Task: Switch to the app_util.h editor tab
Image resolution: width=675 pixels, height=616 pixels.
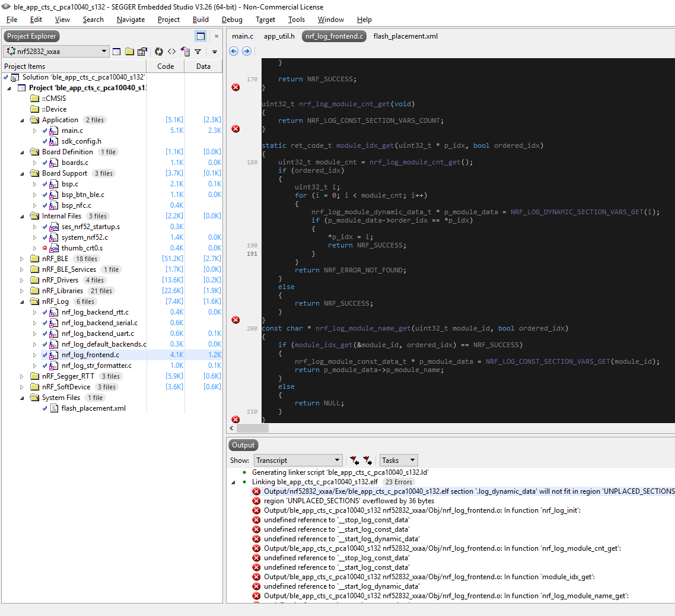Action: click(x=279, y=36)
